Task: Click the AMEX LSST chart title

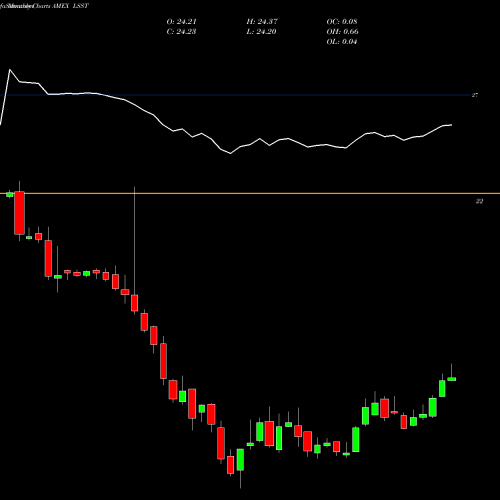Action: [70, 6]
